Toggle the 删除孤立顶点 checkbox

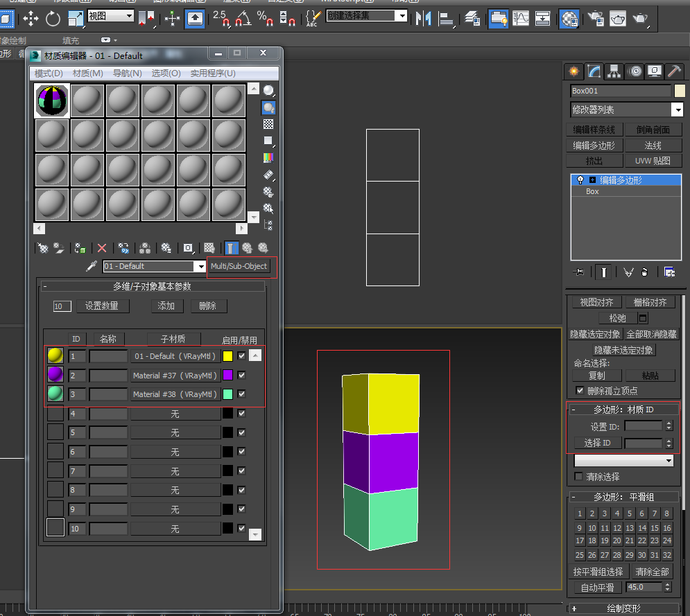pyautogui.click(x=580, y=391)
